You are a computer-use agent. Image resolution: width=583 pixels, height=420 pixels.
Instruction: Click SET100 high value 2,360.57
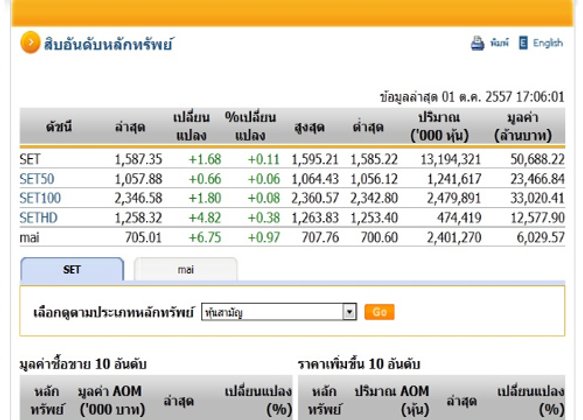tap(315, 198)
